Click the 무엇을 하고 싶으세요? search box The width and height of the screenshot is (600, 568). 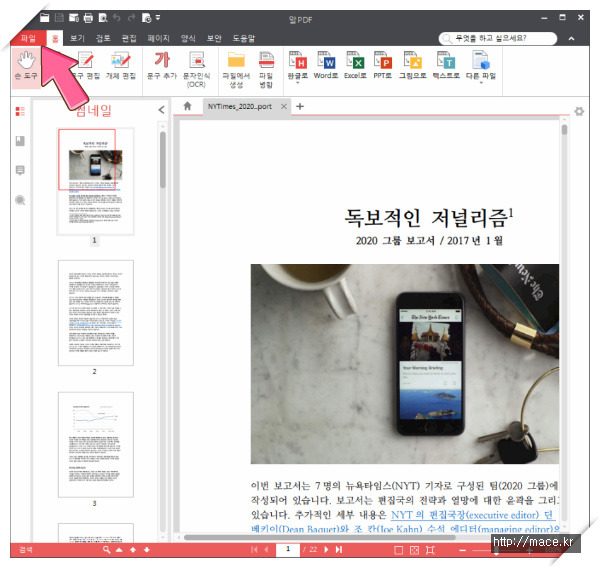click(497, 38)
